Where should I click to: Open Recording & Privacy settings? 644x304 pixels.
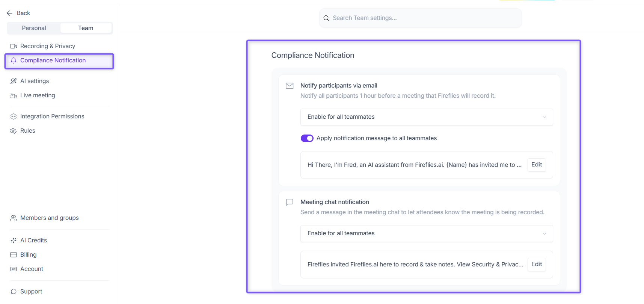click(48, 46)
